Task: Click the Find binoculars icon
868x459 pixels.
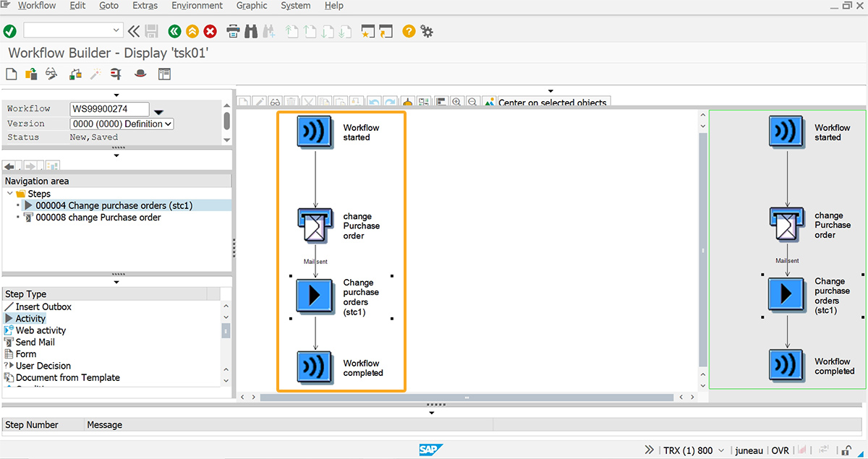Action: pyautogui.click(x=251, y=31)
